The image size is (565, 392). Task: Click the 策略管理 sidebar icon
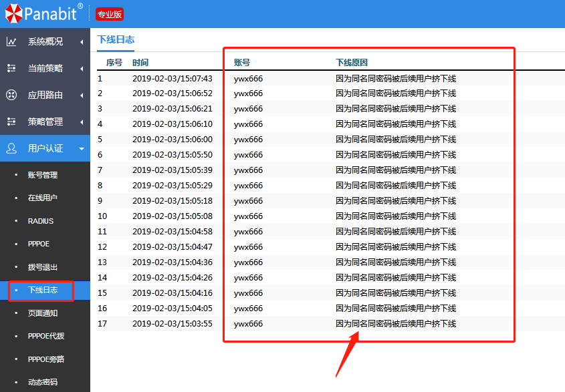tap(11, 122)
